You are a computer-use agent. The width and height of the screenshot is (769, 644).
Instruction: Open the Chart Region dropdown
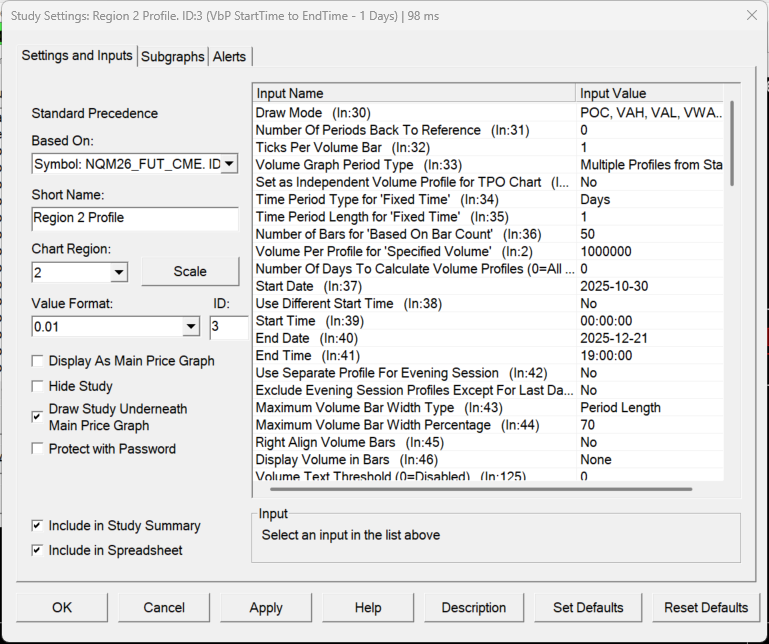[119, 272]
